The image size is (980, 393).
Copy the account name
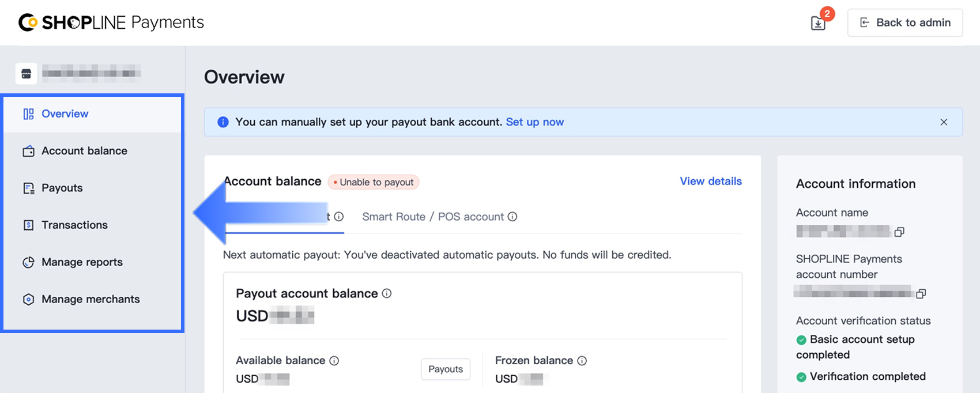(x=899, y=232)
